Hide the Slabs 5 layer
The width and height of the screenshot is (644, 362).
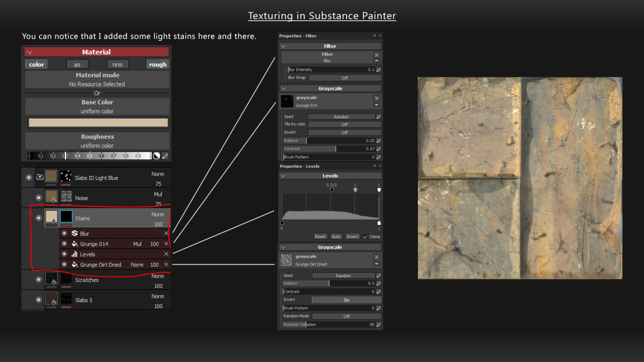(x=39, y=300)
